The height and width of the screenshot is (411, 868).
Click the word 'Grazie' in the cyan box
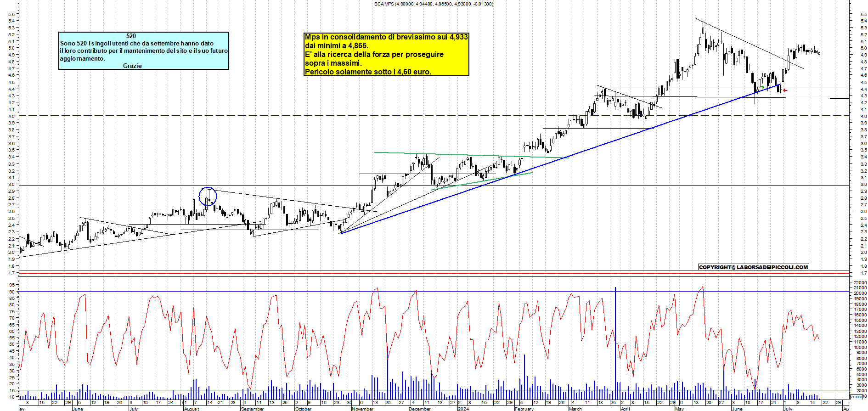[x=132, y=66]
